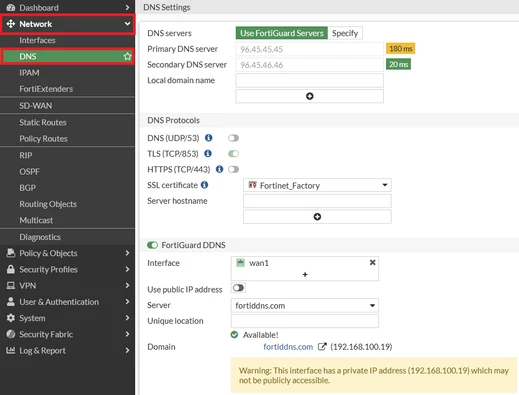Click info icon next to HTTPS (TCP/443)

[x=219, y=169]
